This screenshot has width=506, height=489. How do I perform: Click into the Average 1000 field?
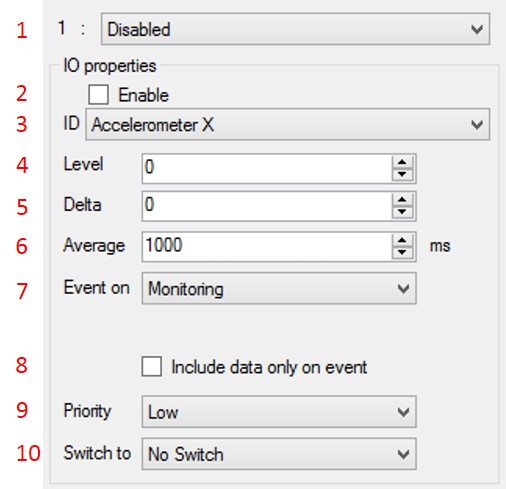[267, 247]
